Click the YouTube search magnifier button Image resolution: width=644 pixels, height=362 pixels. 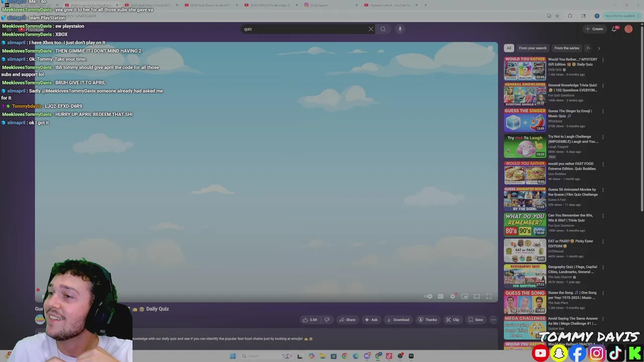tap(383, 29)
